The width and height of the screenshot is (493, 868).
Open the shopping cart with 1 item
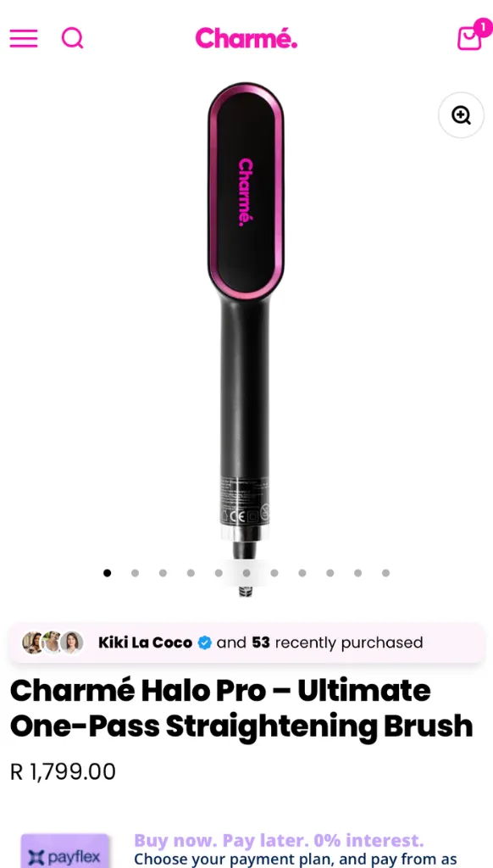point(469,39)
